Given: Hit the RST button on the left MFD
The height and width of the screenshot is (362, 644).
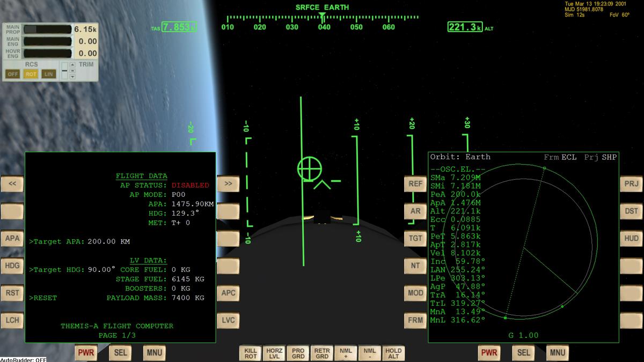Looking at the screenshot, I should [12, 293].
